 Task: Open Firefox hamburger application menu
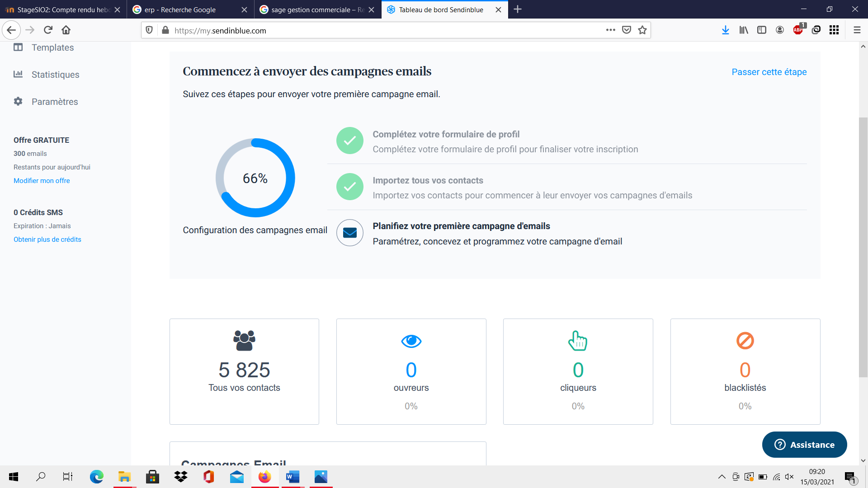tap(857, 30)
